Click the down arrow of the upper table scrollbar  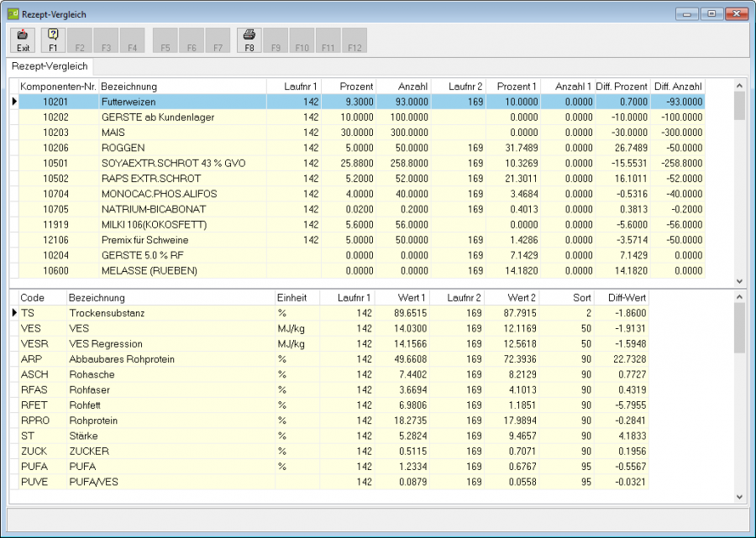click(739, 281)
